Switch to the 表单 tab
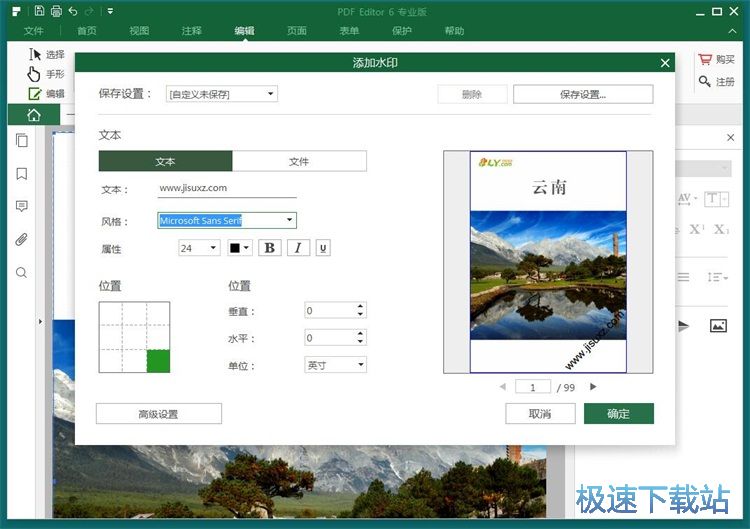This screenshot has height=529, width=750. tap(349, 31)
